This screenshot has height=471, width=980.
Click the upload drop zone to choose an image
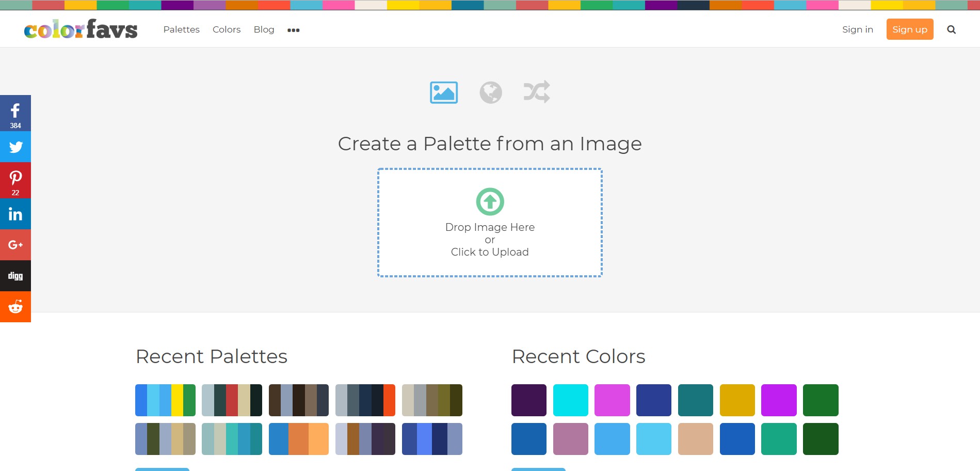490,223
